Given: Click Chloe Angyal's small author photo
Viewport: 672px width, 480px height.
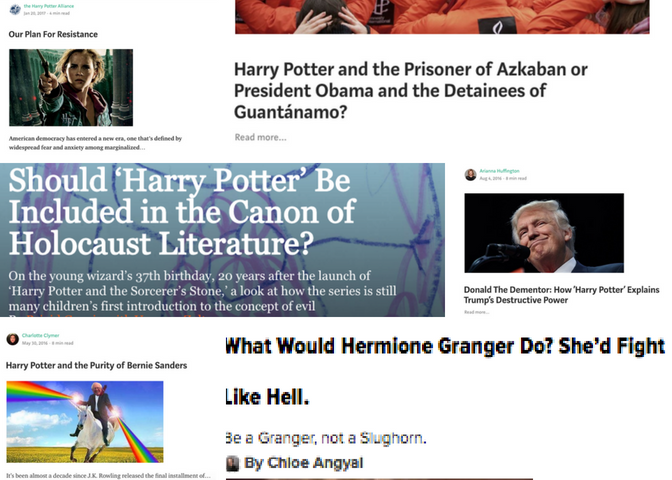Looking at the screenshot, I should [232, 463].
